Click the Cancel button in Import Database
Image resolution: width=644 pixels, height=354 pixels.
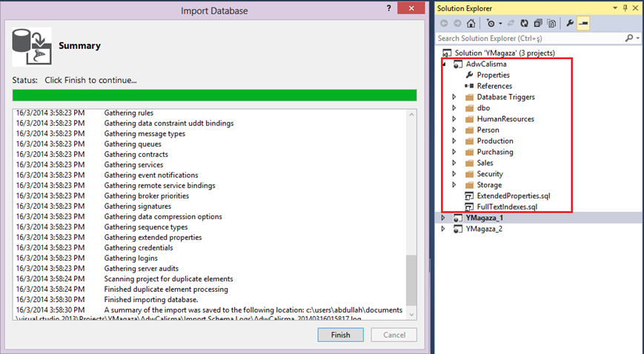(x=394, y=335)
